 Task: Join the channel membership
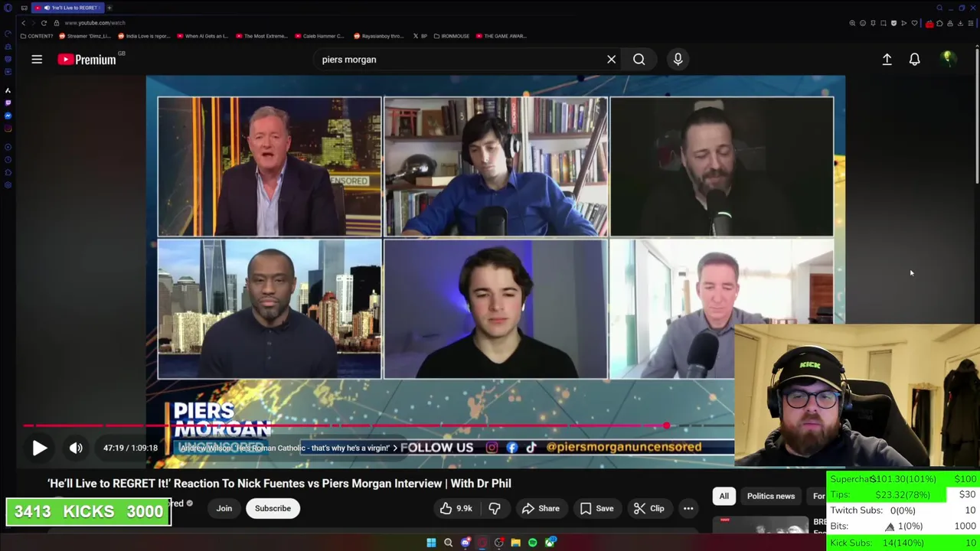(x=224, y=508)
